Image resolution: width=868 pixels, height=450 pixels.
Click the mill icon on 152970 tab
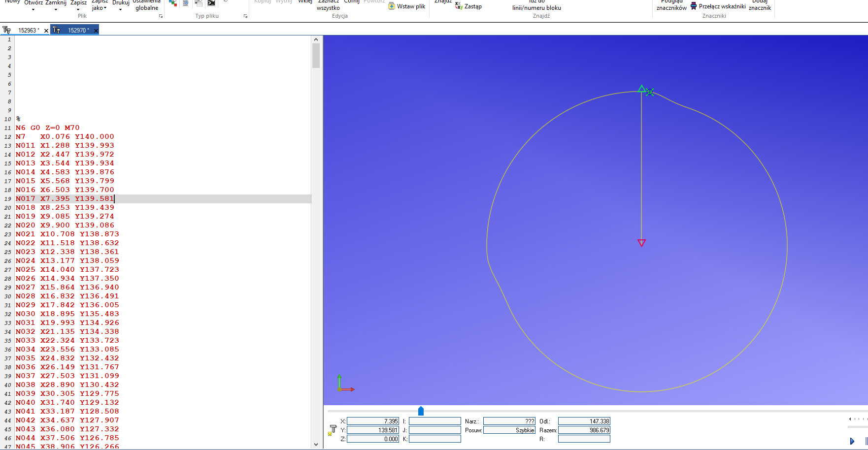(57, 31)
